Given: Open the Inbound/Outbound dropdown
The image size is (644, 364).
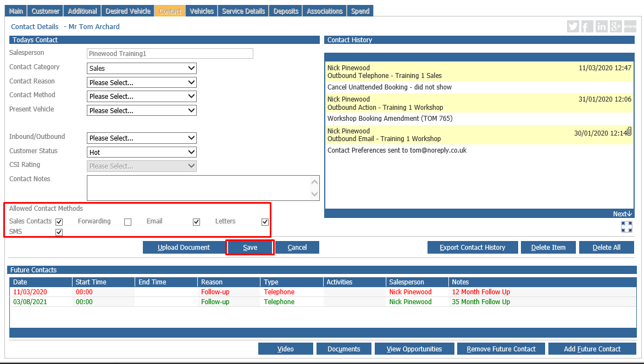Looking at the screenshot, I should pyautogui.click(x=142, y=138).
